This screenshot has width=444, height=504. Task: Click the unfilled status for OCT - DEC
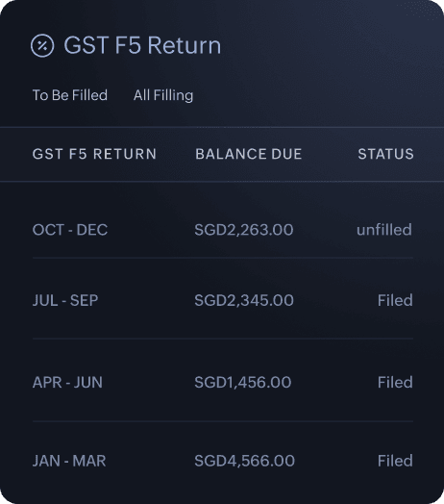coord(384,230)
